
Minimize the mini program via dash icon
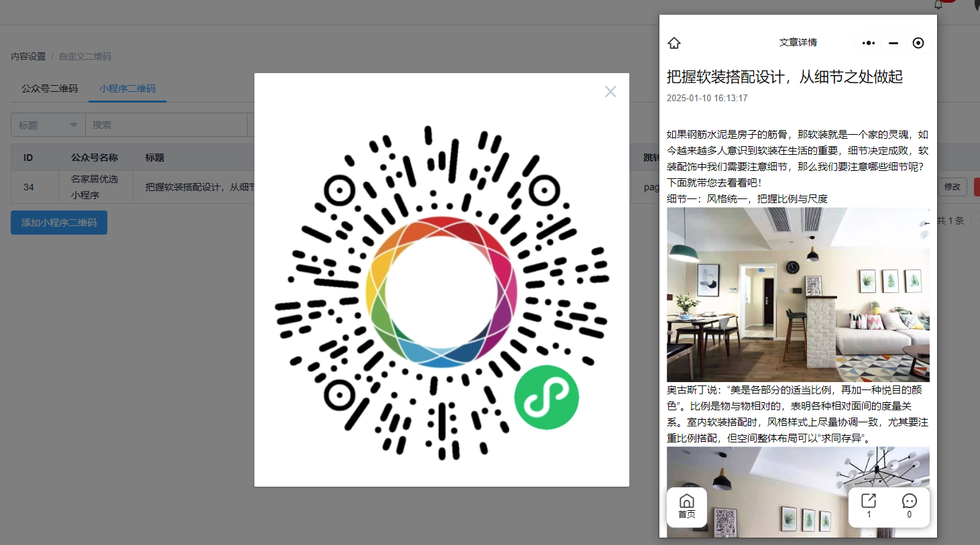point(893,43)
